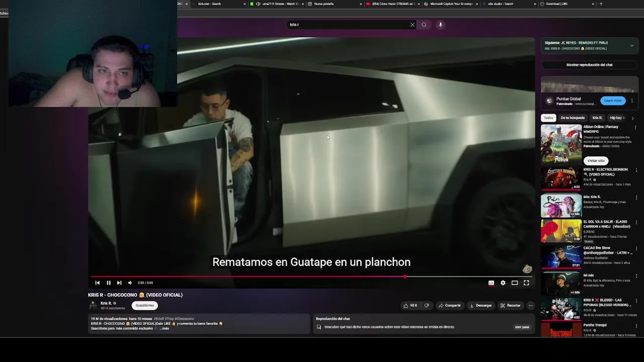
Task: Open EL SOL VA A SALIR video
Action: pos(561,231)
